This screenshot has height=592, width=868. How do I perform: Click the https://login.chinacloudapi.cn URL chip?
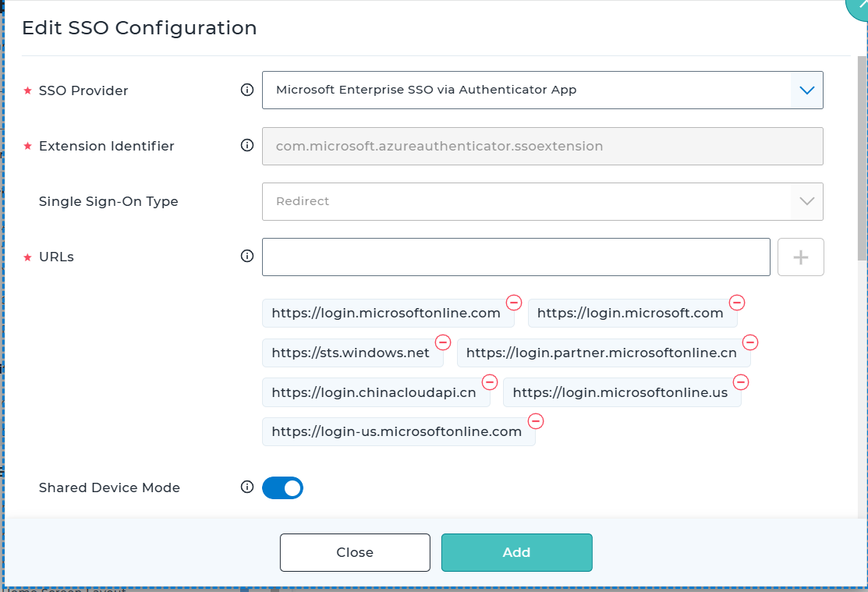coord(376,392)
